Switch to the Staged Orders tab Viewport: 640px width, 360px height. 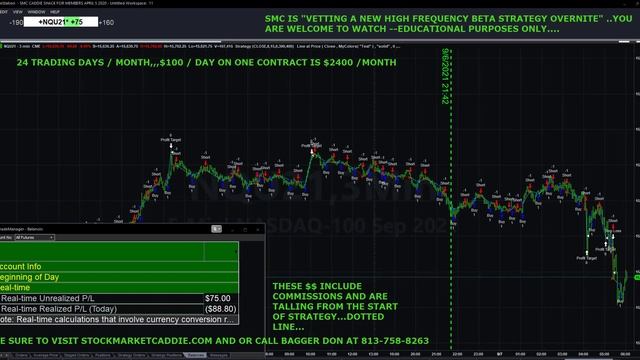click(76, 356)
